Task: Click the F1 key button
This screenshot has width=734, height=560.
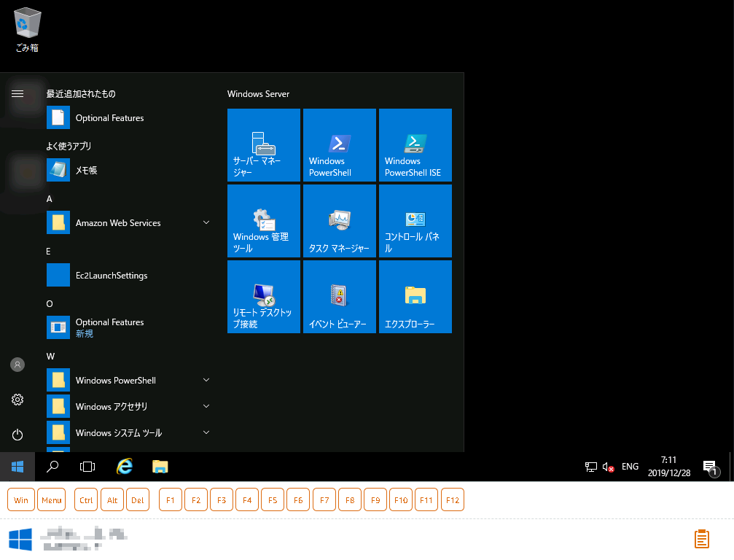Action: pos(171,500)
